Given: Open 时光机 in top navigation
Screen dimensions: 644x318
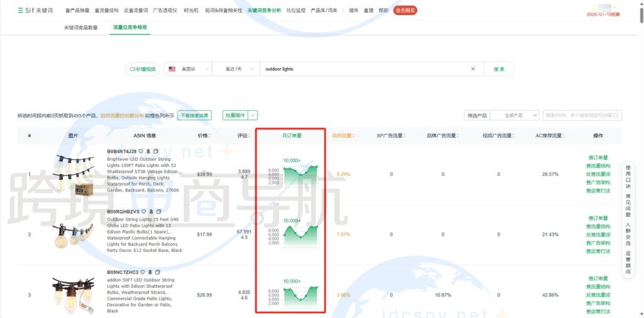Looking at the screenshot, I should [191, 11].
